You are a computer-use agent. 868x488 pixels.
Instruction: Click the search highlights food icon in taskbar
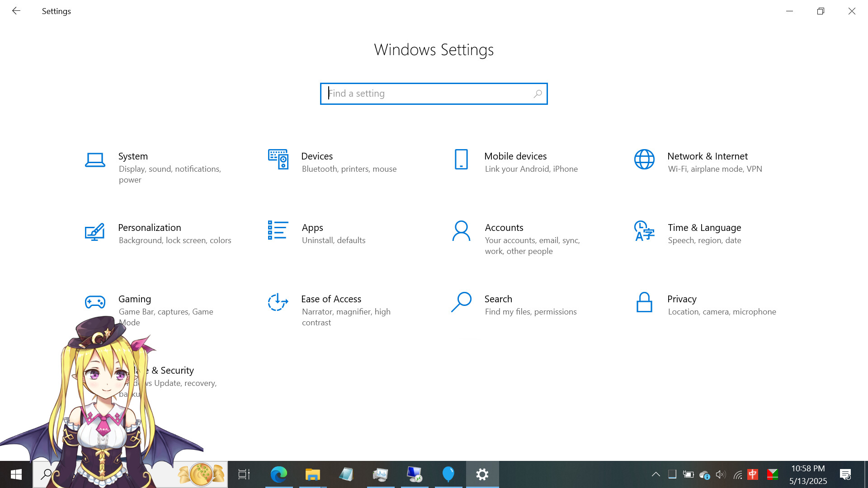(202, 474)
